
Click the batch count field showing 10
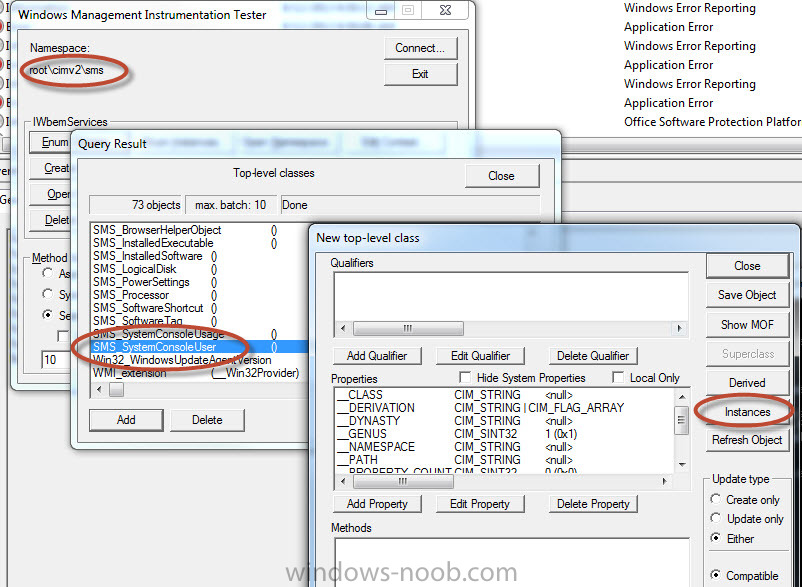55,359
